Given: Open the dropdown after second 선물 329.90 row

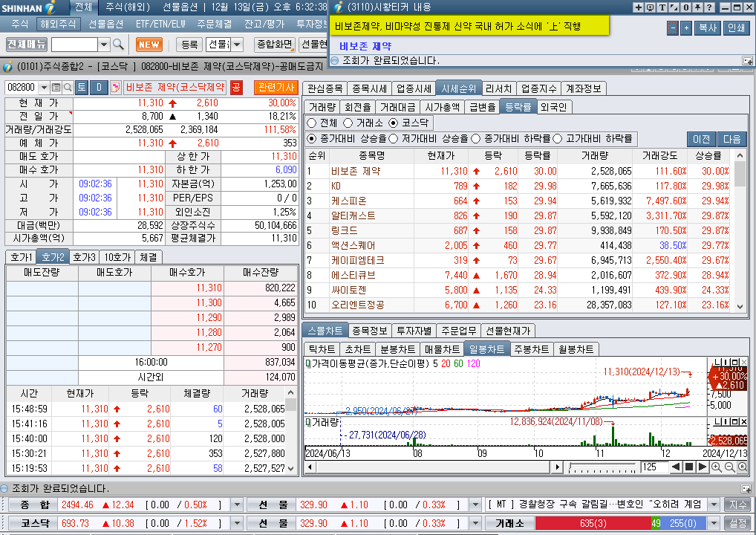Looking at the screenshot, I should [475, 523].
